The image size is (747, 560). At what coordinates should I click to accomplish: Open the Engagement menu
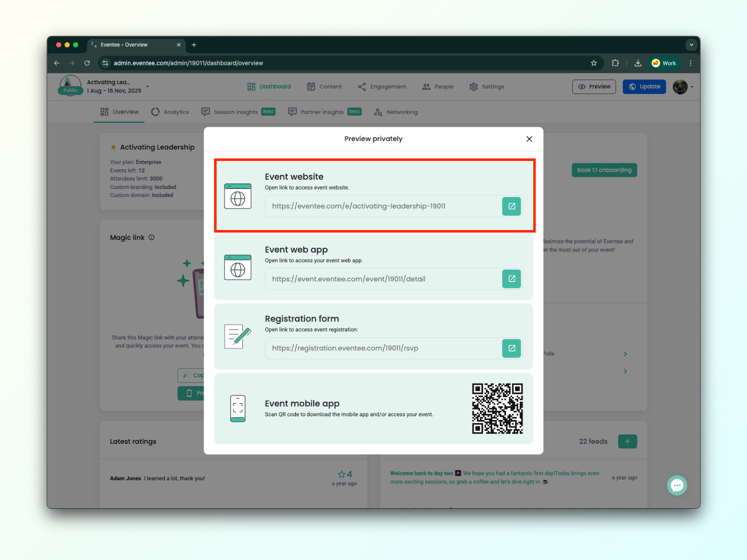382,87
